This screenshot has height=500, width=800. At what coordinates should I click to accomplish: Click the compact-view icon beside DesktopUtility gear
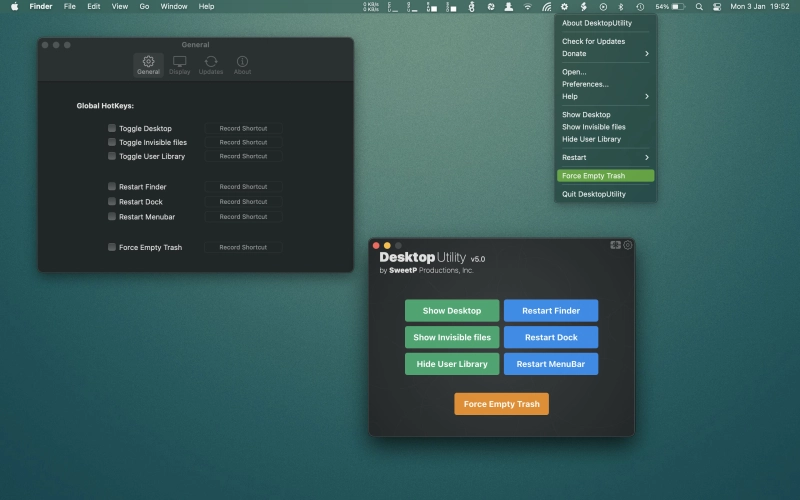[615, 245]
